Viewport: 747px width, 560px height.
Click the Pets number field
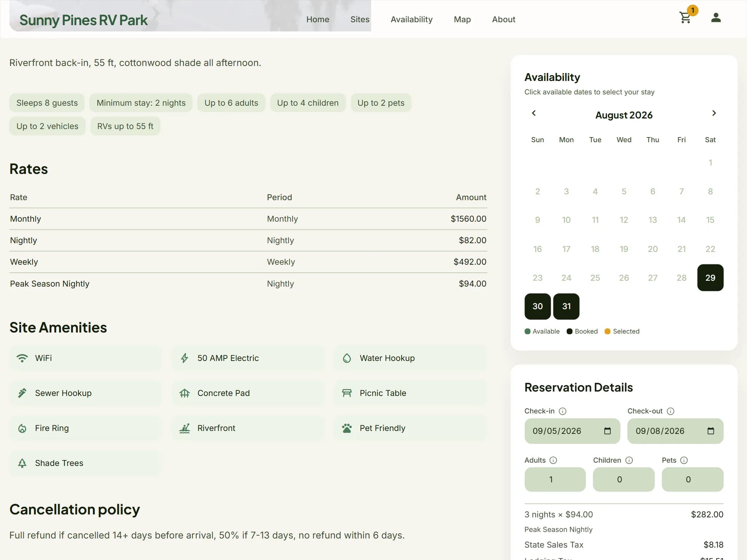692,479
